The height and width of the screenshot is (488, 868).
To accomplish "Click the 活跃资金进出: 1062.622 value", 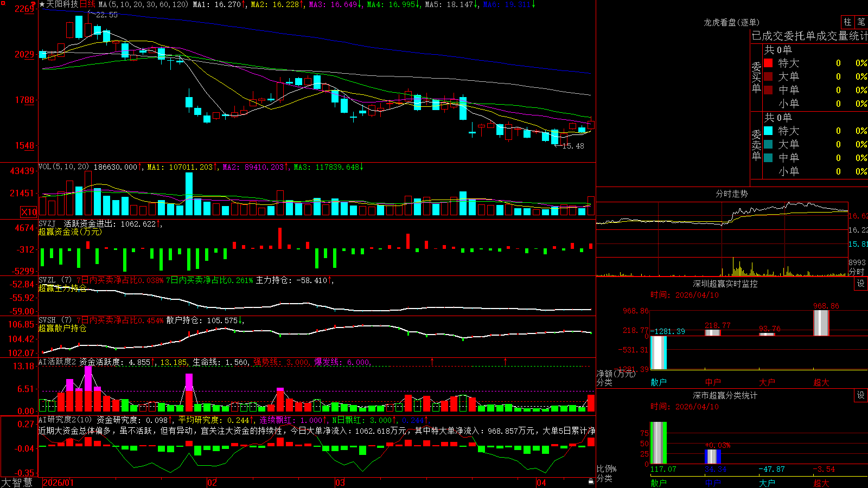I will point(112,223).
